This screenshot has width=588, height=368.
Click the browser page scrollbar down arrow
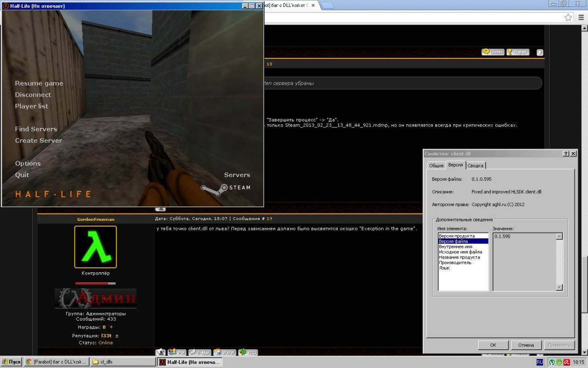(584, 352)
